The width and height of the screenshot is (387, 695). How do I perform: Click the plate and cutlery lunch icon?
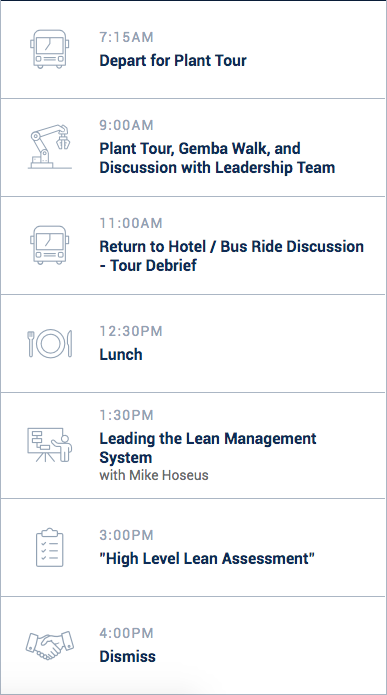tap(50, 344)
